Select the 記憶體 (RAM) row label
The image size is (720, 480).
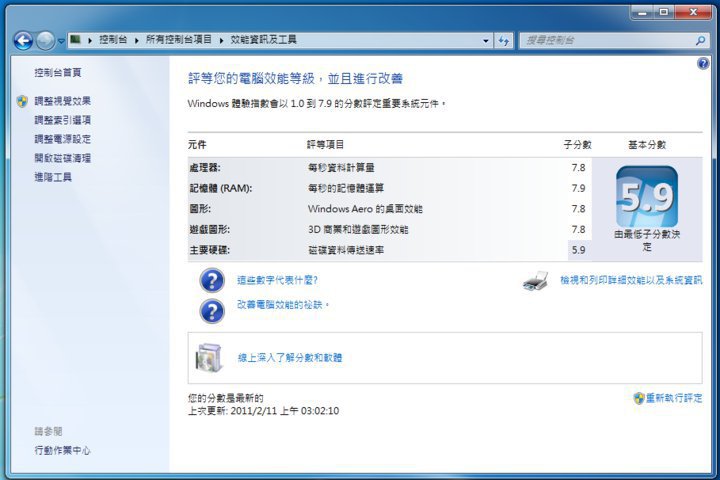click(220, 188)
